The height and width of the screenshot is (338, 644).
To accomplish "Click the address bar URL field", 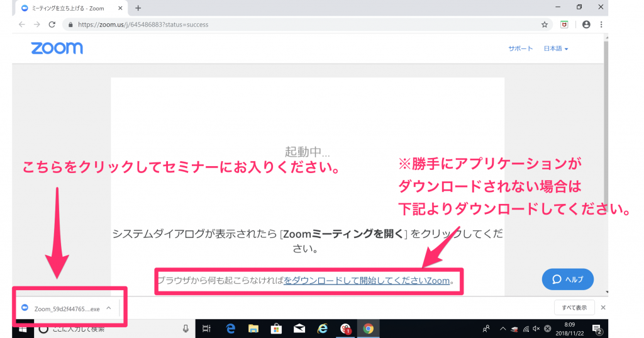I will 306,25.
